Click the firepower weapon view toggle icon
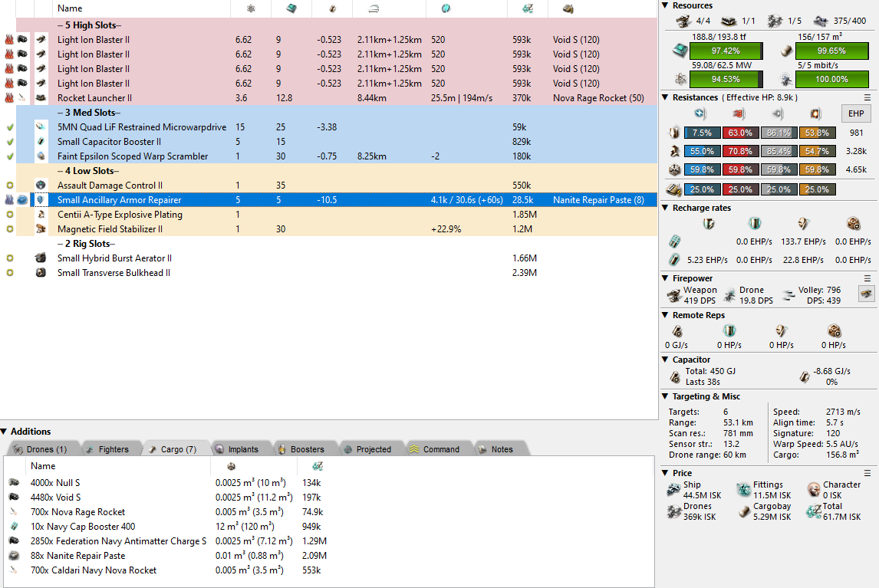The image size is (879, 588). tap(866, 294)
